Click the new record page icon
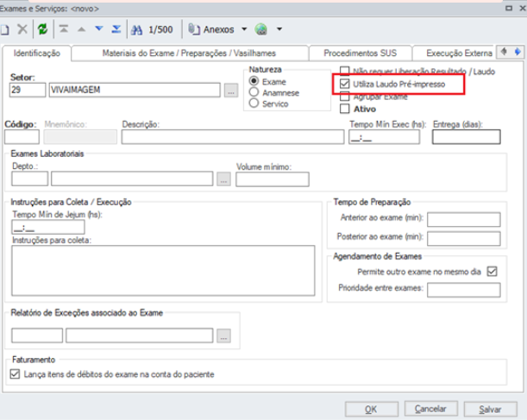 [4, 29]
